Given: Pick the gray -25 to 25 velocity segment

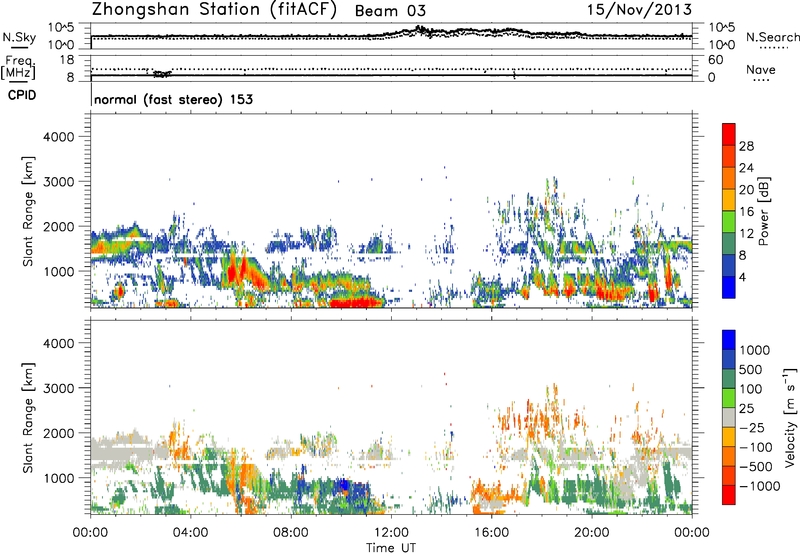Looking at the screenshot, I should coord(729,418).
